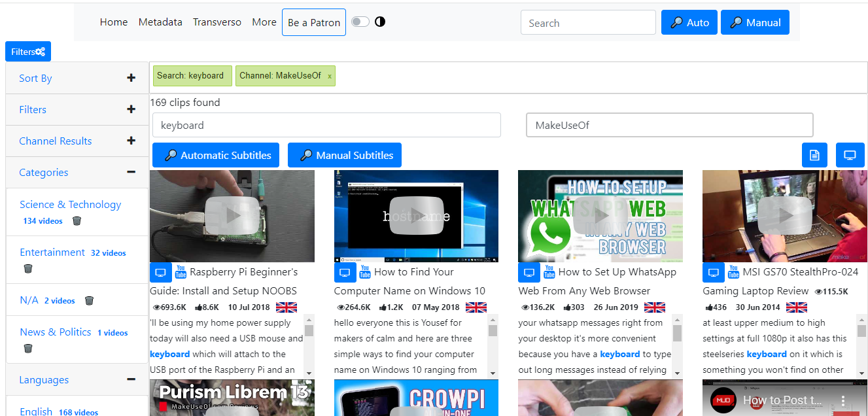Image resolution: width=868 pixels, height=416 pixels.
Task: Play the MSI gaming laptop thumbnail
Action: point(785,216)
